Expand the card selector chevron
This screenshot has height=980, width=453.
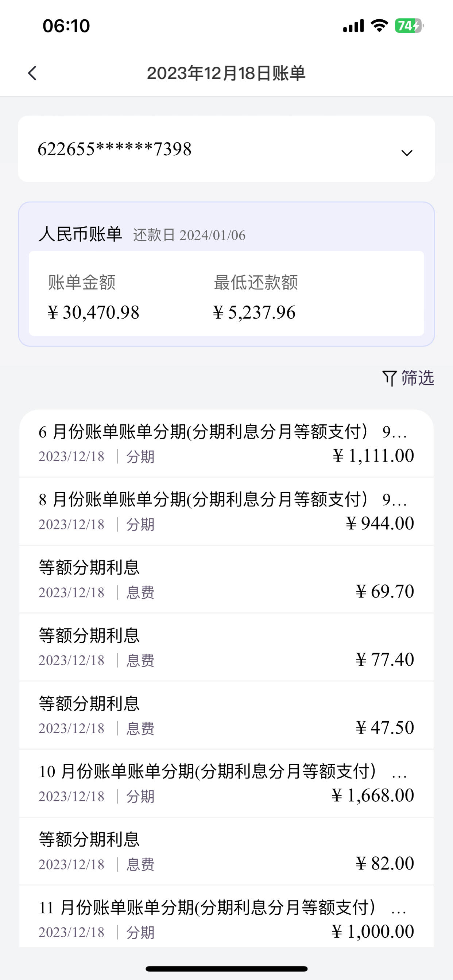pyautogui.click(x=407, y=153)
